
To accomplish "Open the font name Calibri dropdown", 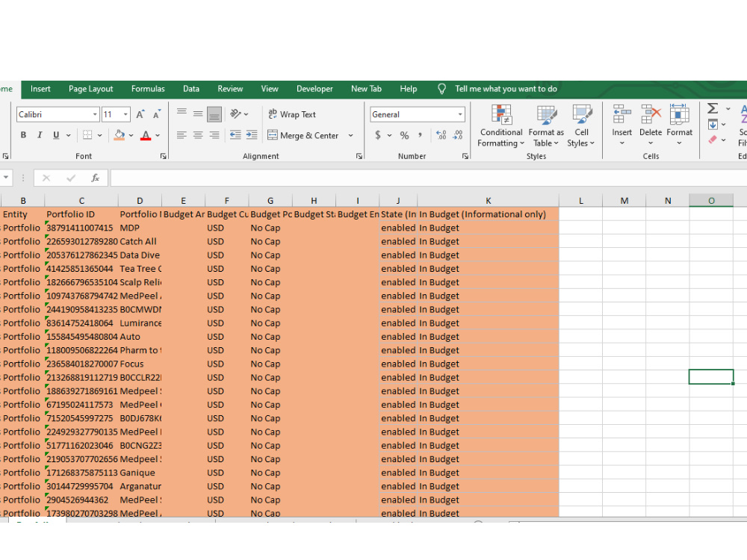I will 95,114.
